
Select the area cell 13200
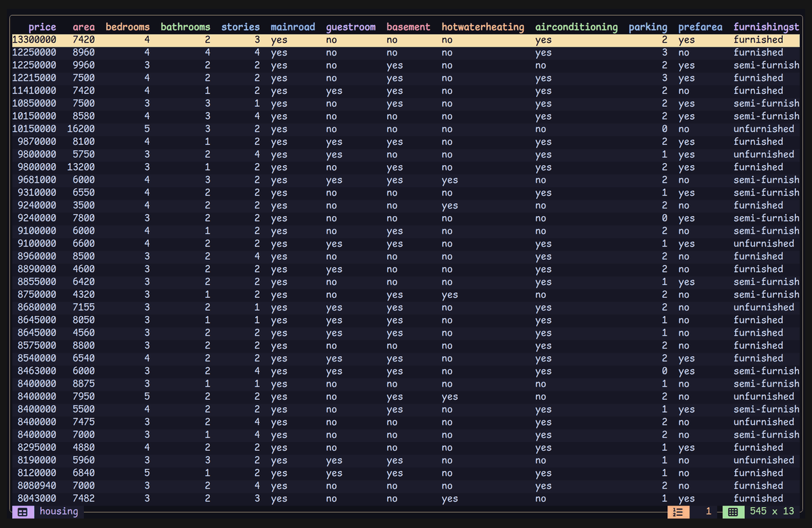(81, 167)
